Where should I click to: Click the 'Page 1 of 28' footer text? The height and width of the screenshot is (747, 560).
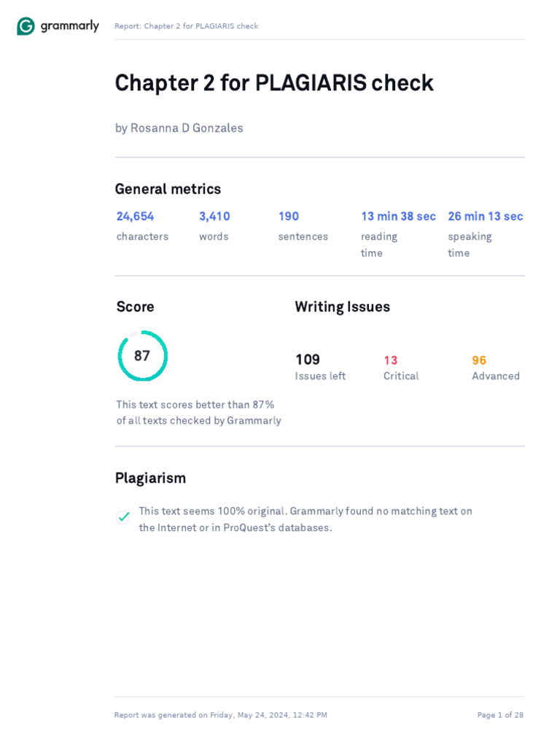click(x=500, y=715)
